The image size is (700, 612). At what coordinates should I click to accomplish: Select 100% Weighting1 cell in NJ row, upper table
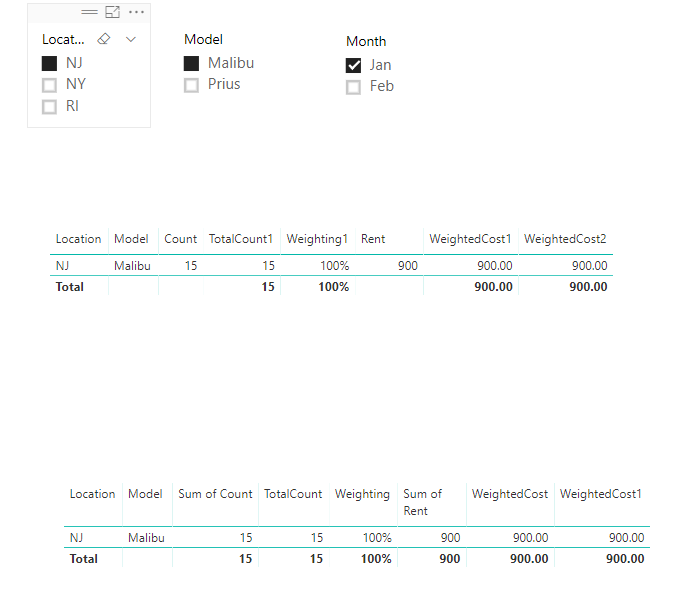point(335,266)
